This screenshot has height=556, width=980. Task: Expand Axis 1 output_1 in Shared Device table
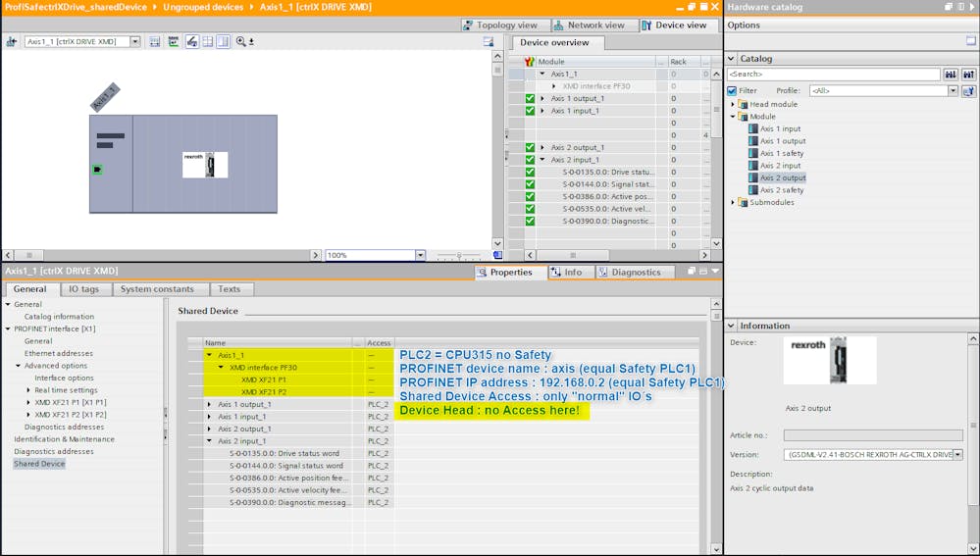pos(209,405)
